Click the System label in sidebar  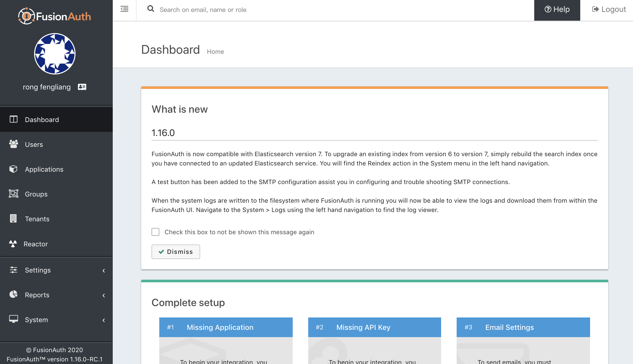pos(36,320)
